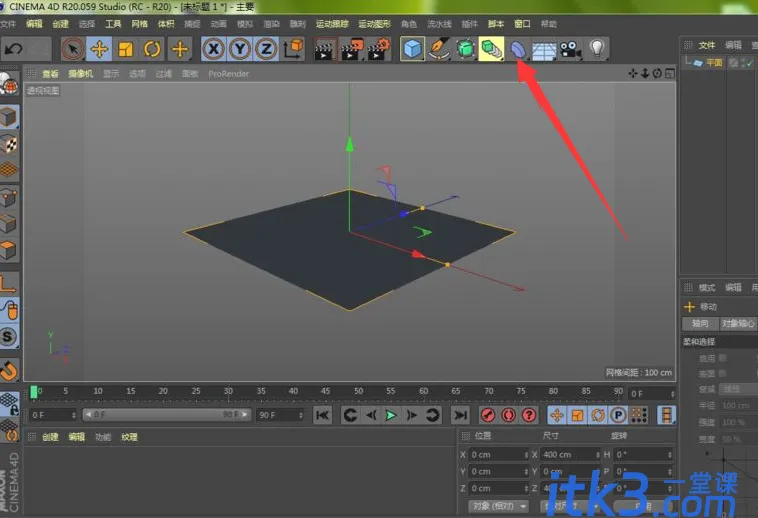Add a floor environment object
Image resolution: width=758 pixels, height=518 pixels.
click(x=544, y=50)
